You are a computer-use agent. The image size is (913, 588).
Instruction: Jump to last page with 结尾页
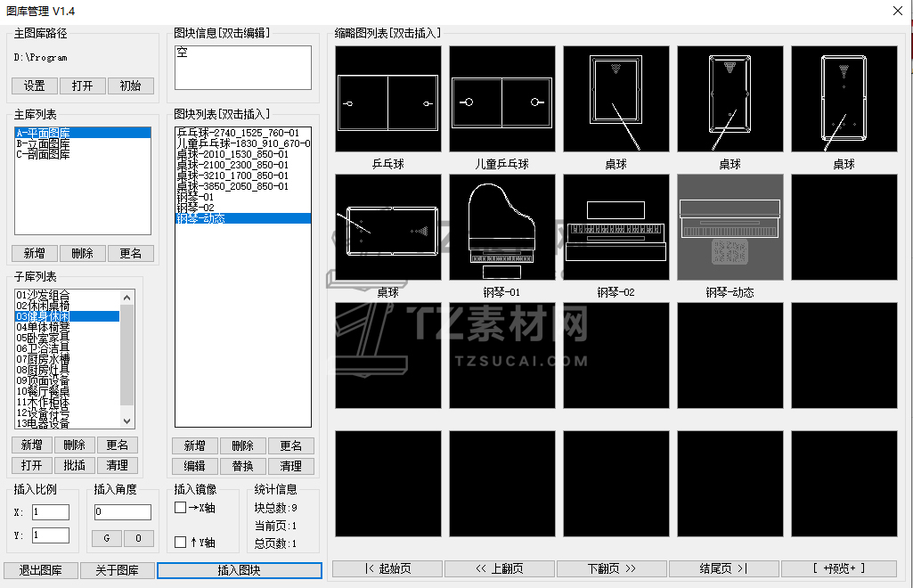coord(724,568)
